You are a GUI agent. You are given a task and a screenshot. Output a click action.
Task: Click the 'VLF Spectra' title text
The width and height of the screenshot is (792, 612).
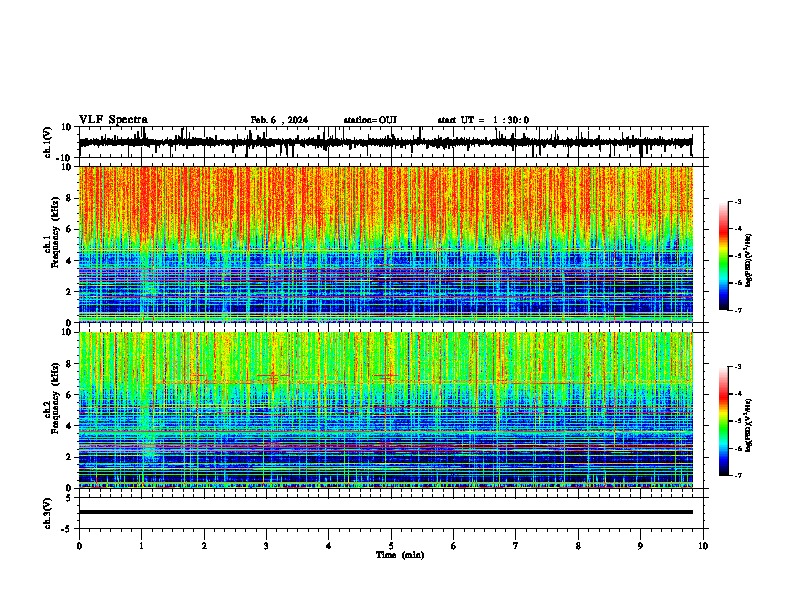pyautogui.click(x=113, y=120)
